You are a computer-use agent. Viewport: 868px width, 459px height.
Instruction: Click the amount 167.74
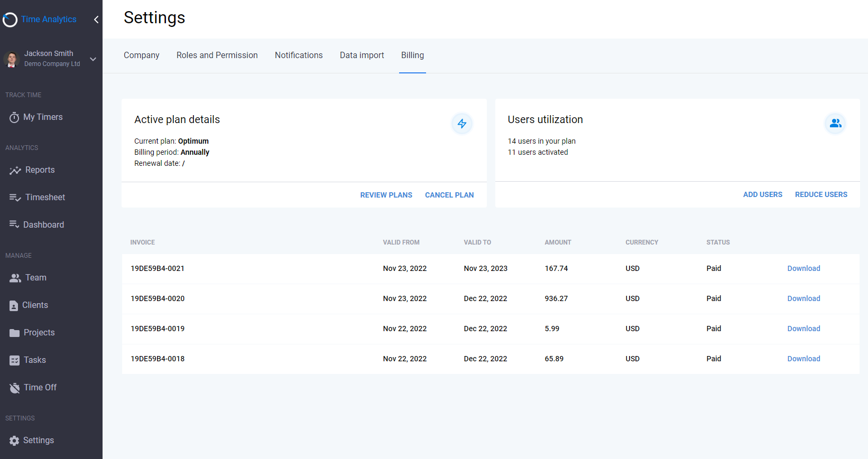tap(556, 268)
